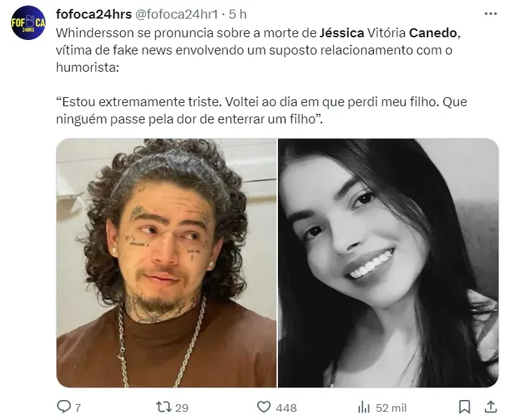Open the left photo of curly-haired man
This screenshot has width=511, height=420.
[x=166, y=263]
